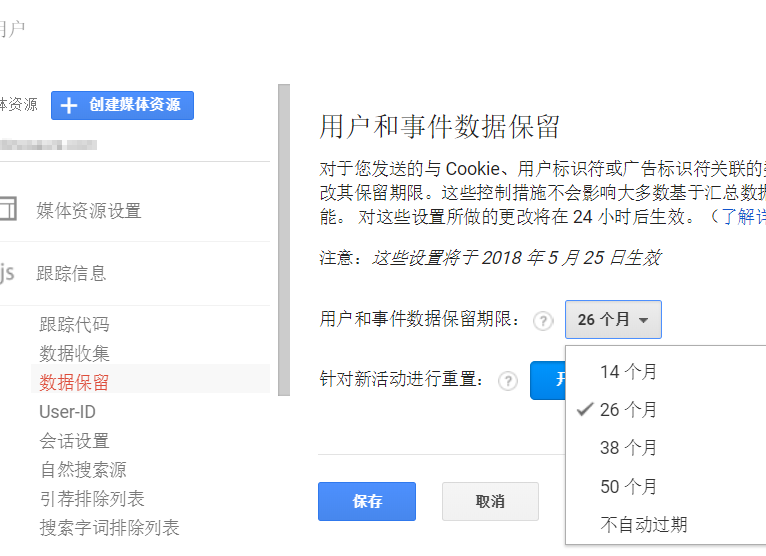Click the property settings window icon

tap(7, 210)
